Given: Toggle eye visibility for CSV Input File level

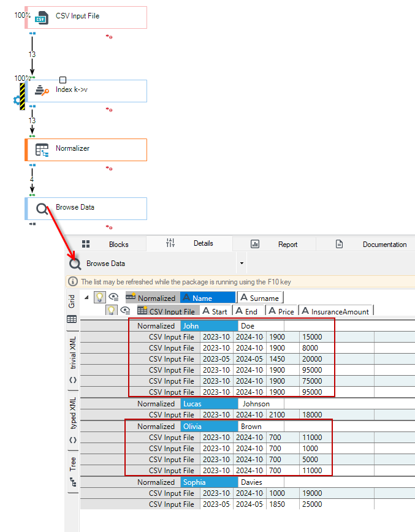Looking at the screenshot, I should tap(125, 310).
